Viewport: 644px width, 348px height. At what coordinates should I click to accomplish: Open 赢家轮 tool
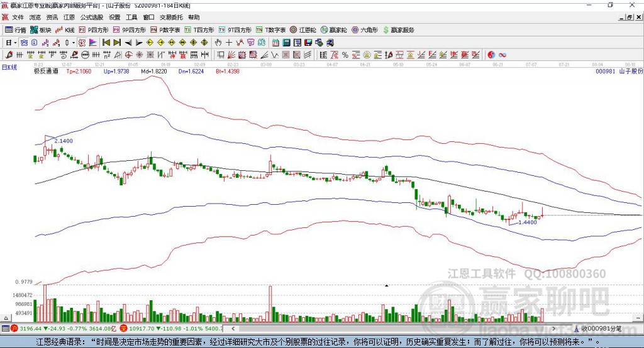click(x=333, y=30)
